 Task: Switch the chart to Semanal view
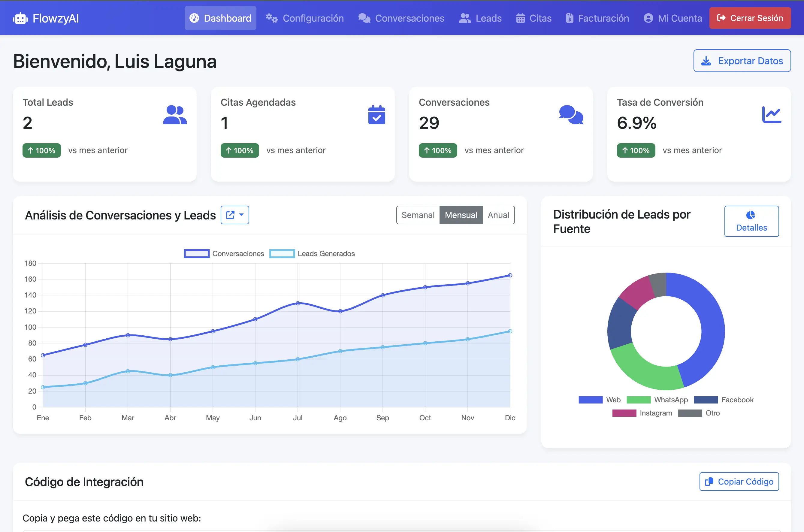coord(418,215)
